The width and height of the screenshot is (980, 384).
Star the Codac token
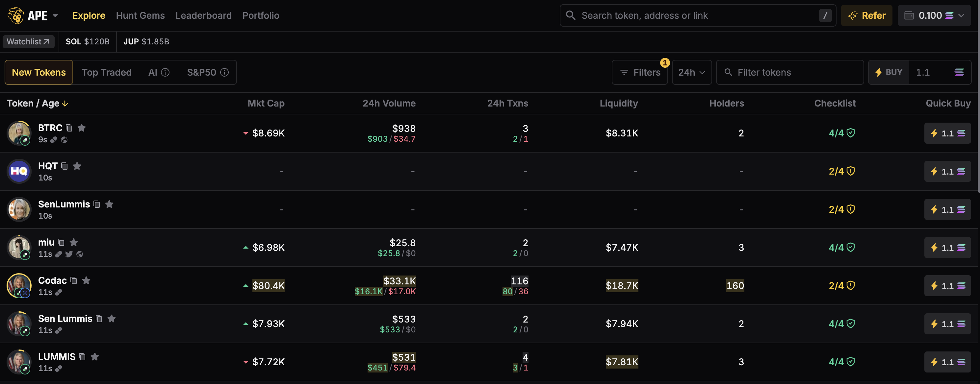(x=86, y=280)
